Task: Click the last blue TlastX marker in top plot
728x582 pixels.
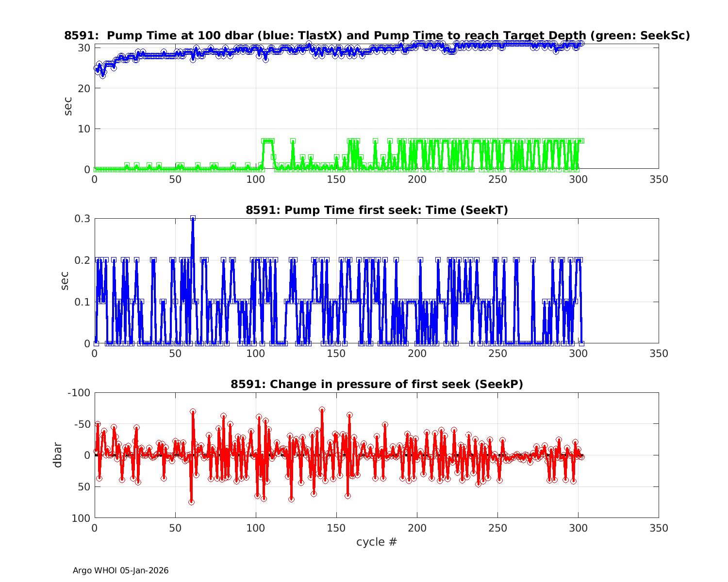Action: (x=581, y=43)
